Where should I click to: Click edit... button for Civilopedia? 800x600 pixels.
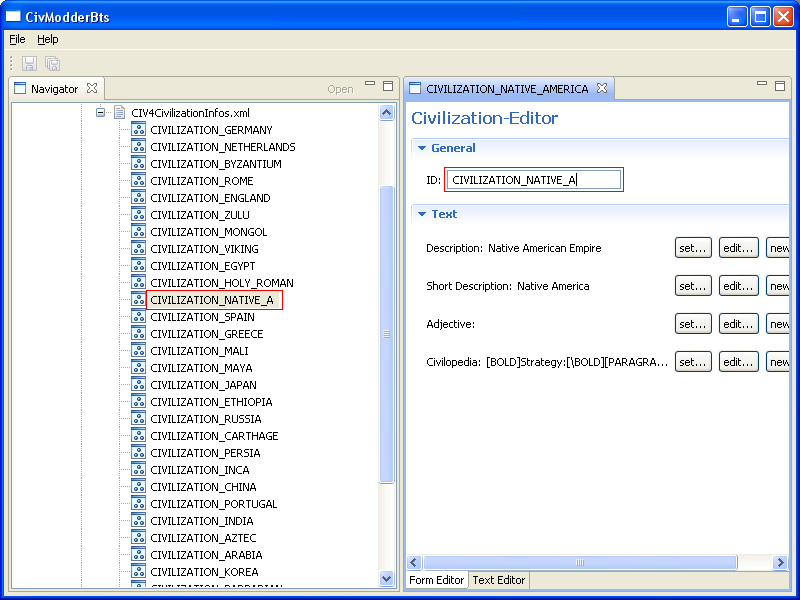tap(738, 362)
